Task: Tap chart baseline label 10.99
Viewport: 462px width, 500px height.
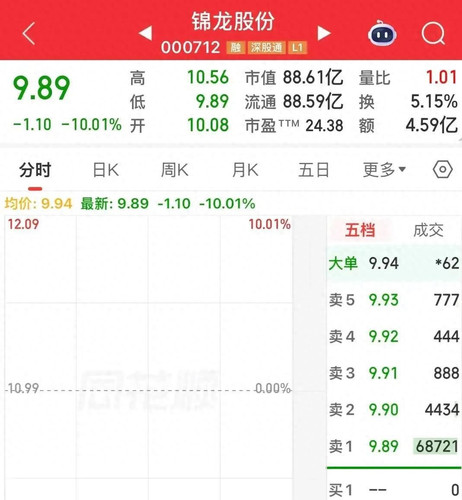Action: (x=23, y=388)
